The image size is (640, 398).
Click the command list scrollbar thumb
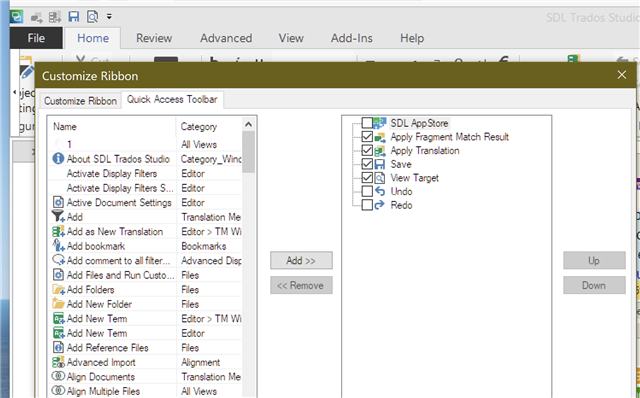point(249,152)
